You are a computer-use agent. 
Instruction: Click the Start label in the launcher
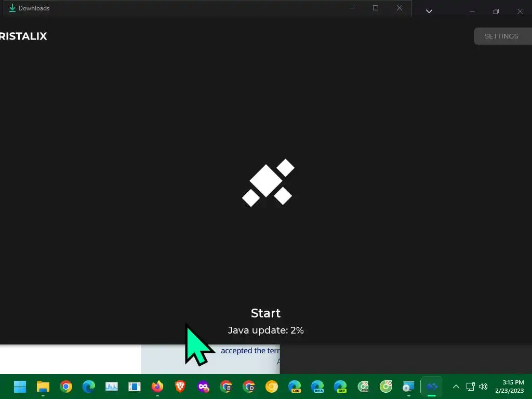pyautogui.click(x=265, y=313)
